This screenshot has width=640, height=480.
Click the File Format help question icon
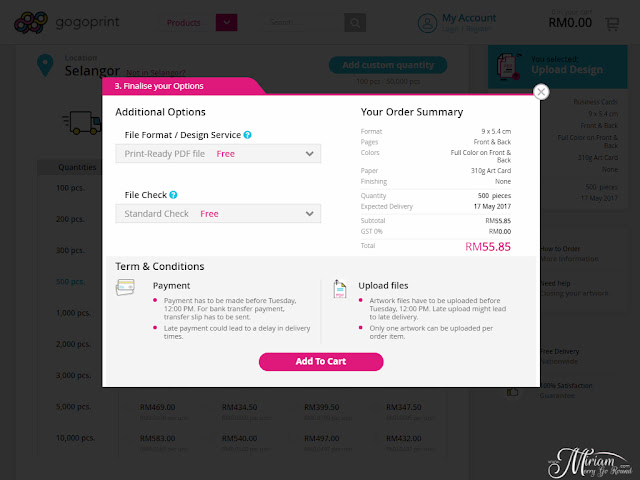(247, 135)
